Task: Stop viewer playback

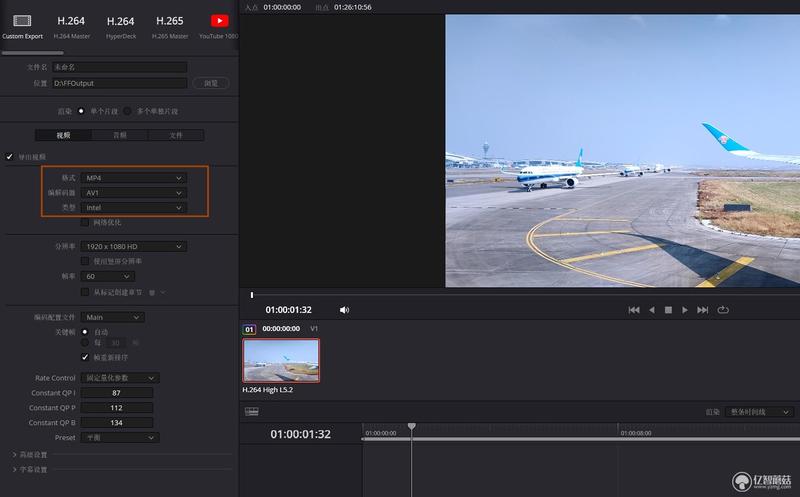Action: pyautogui.click(x=668, y=310)
